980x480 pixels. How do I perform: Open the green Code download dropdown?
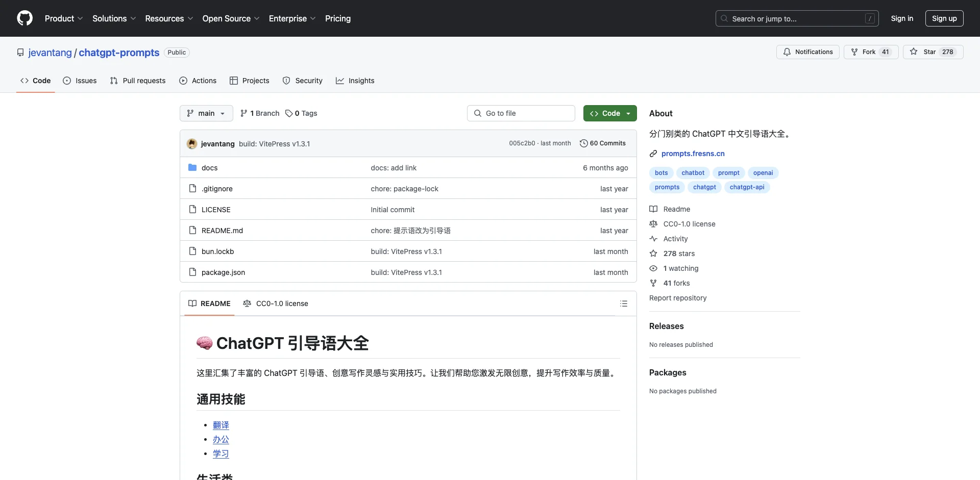[610, 113]
